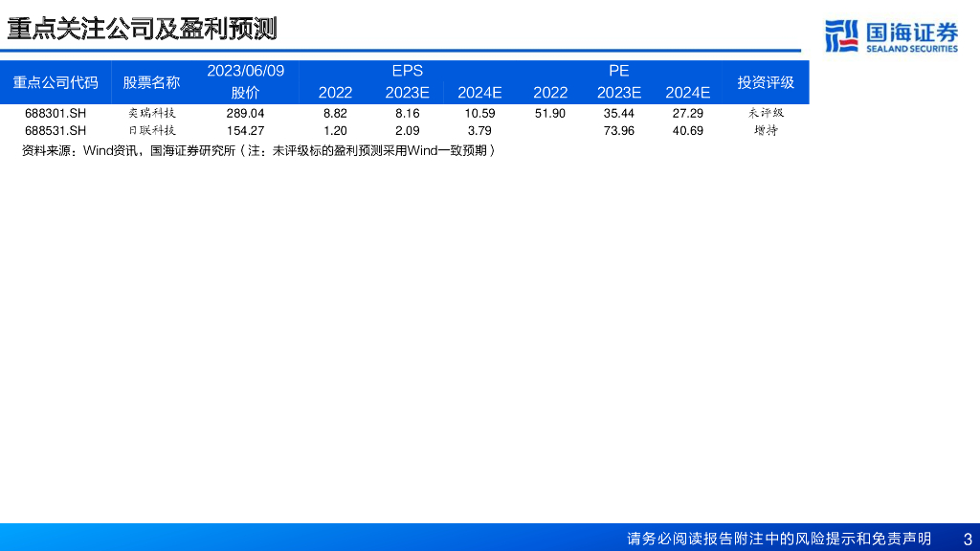Click the Sealand Securities logo icon

[x=841, y=35]
